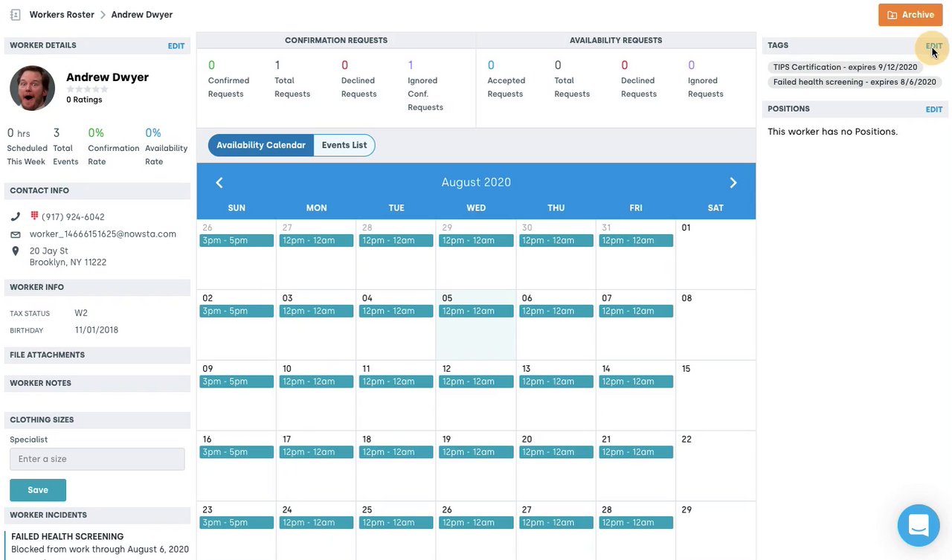
Task: Edit the worker's tags
Action: pos(933,46)
